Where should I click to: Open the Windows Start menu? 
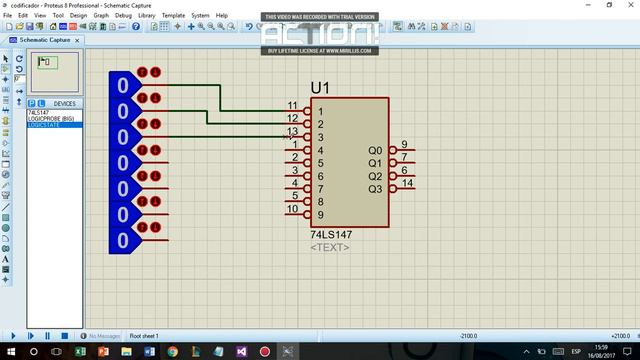[x=11, y=351]
